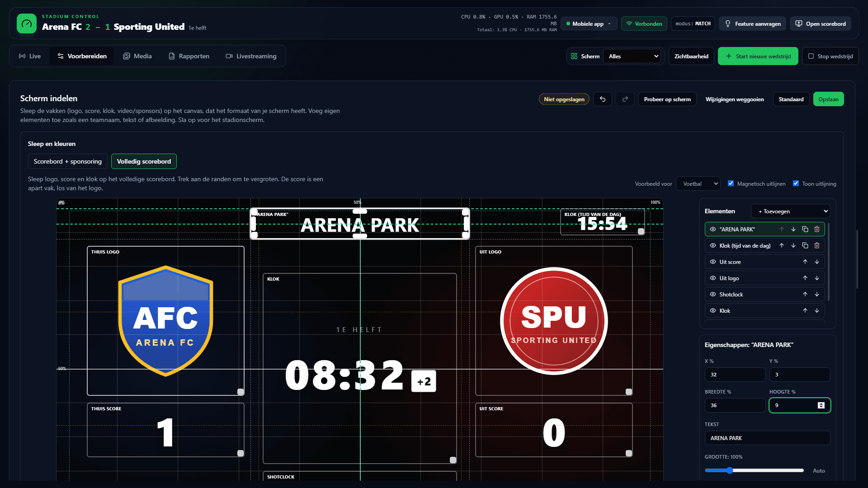
Task: Move Uit logo element up
Action: point(805,278)
